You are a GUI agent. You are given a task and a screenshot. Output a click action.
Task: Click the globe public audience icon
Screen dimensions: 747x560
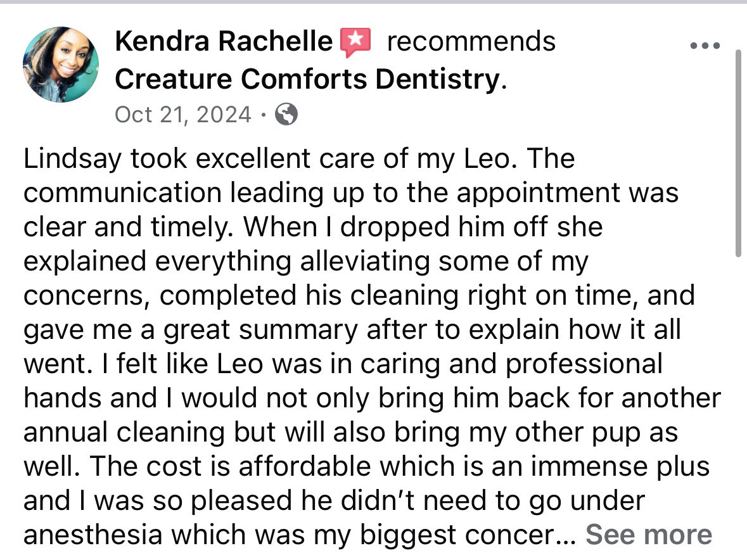[286, 114]
